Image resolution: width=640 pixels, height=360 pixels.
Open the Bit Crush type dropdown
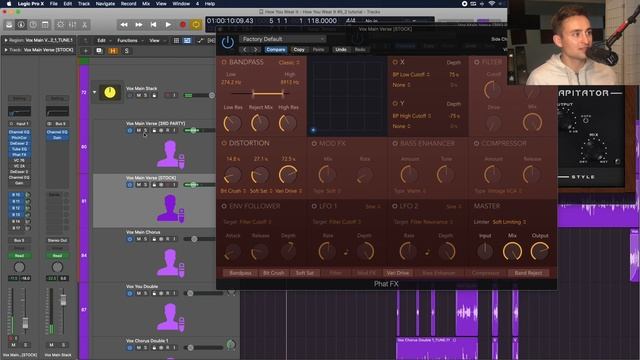[x=233, y=191]
